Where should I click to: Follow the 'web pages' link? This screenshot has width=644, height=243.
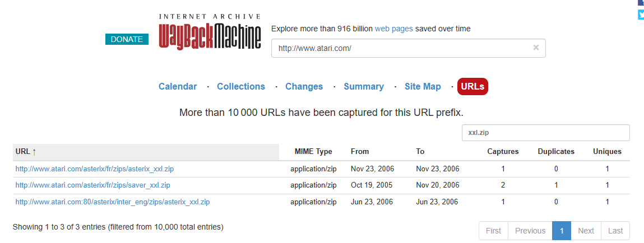coord(394,29)
